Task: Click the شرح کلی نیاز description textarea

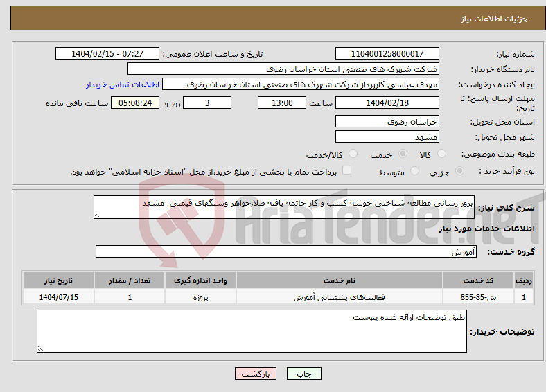Action: click(284, 207)
